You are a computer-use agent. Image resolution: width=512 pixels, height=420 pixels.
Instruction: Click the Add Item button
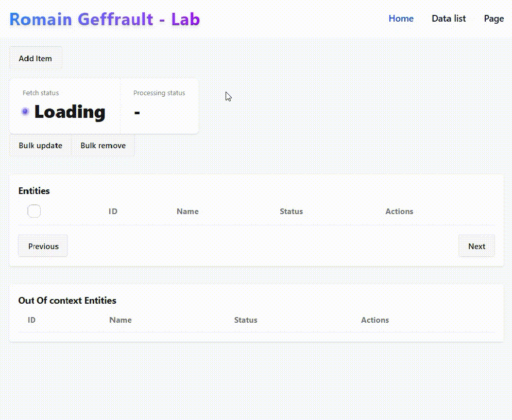click(35, 58)
